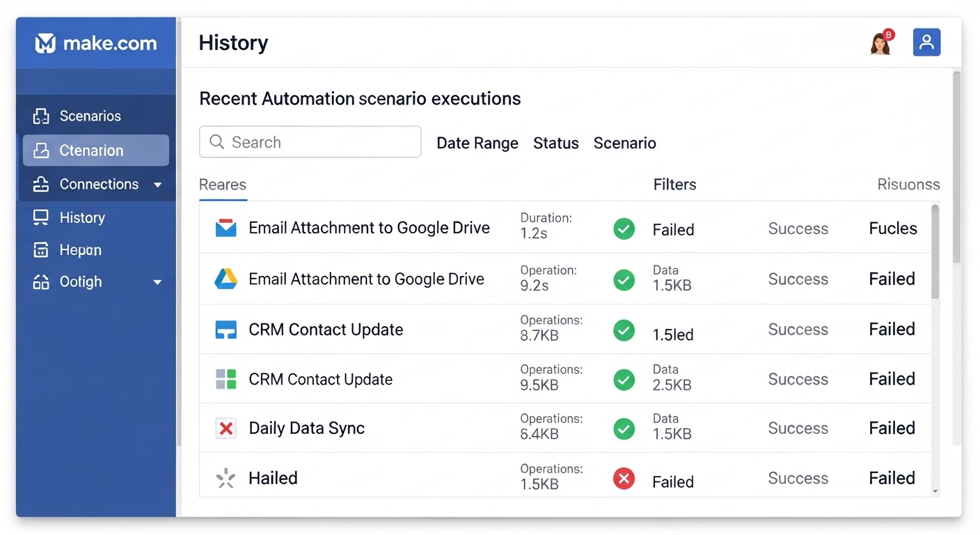The height and width of the screenshot is (535, 980).
Task: Click green check status in Duration 1.2s row
Action: coord(624,228)
